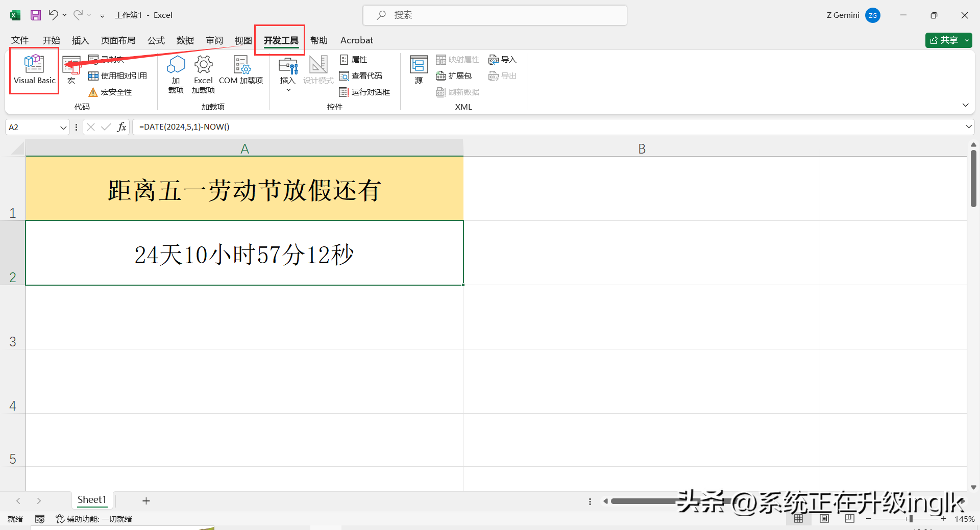Open the 文件 tab

click(20, 40)
